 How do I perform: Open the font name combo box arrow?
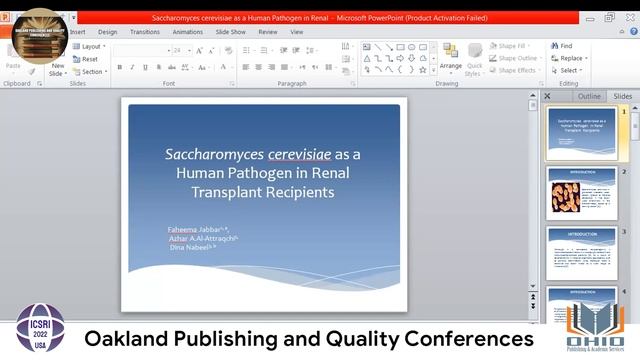point(169,51)
